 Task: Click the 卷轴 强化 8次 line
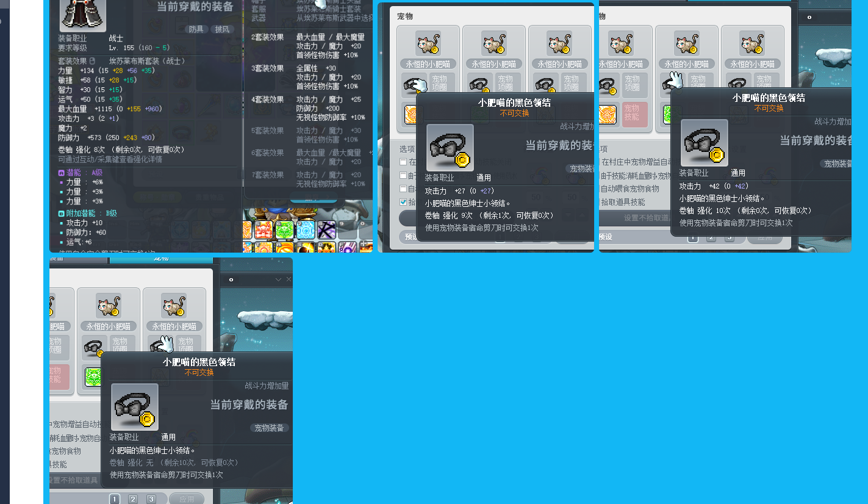(121, 149)
